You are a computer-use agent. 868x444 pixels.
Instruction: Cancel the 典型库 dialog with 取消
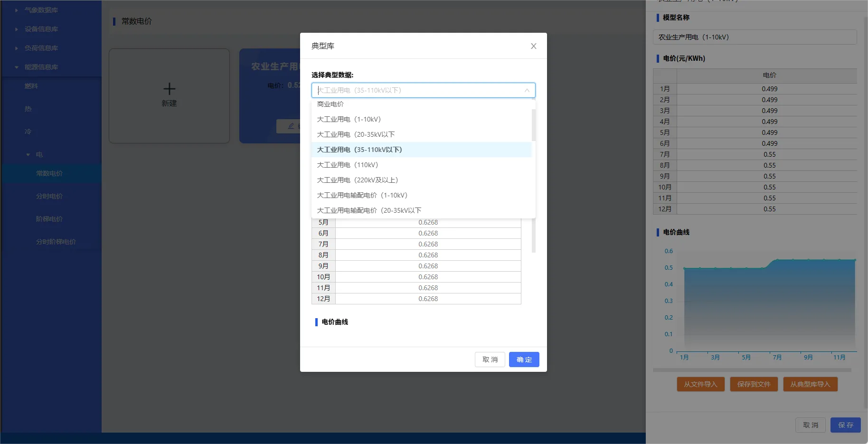(490, 359)
